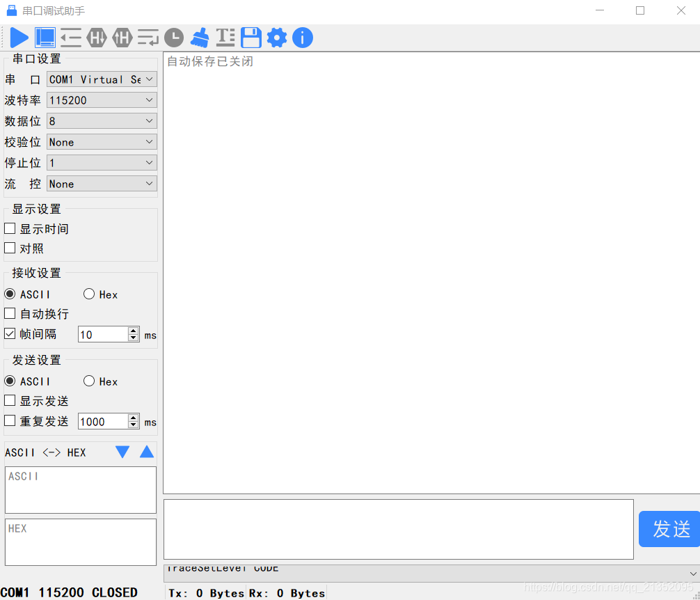Click the blue play icon to open port
Viewport: 700px width, 600px height.
pyautogui.click(x=19, y=38)
